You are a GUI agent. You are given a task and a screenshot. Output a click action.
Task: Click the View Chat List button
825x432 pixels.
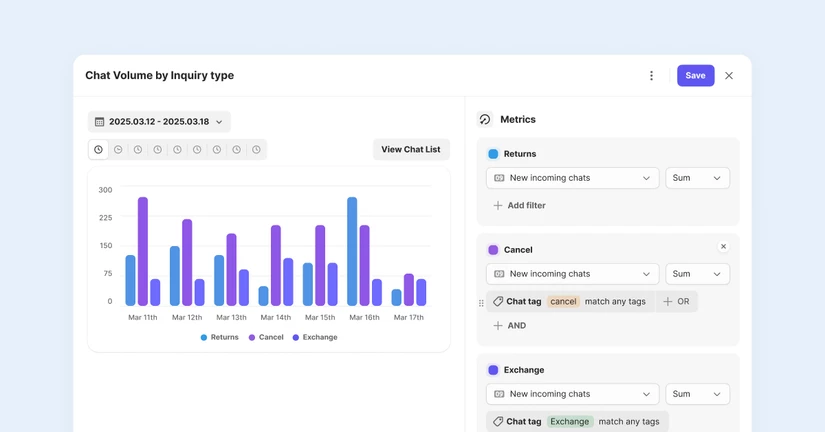coord(410,150)
